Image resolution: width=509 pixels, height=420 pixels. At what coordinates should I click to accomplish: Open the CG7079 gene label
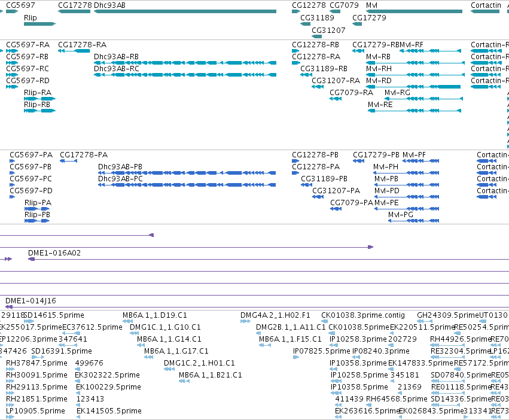point(344,5)
